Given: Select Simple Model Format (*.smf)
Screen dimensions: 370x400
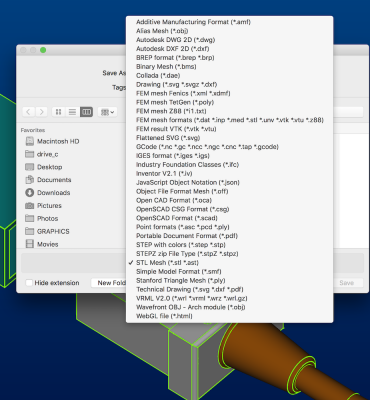Looking at the screenshot, I should [x=229, y=272].
